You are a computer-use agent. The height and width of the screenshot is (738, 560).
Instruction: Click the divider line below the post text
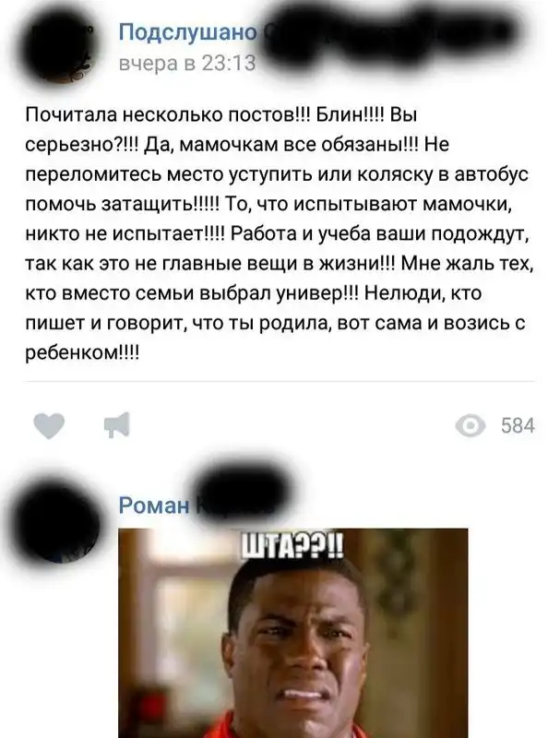coord(280,381)
